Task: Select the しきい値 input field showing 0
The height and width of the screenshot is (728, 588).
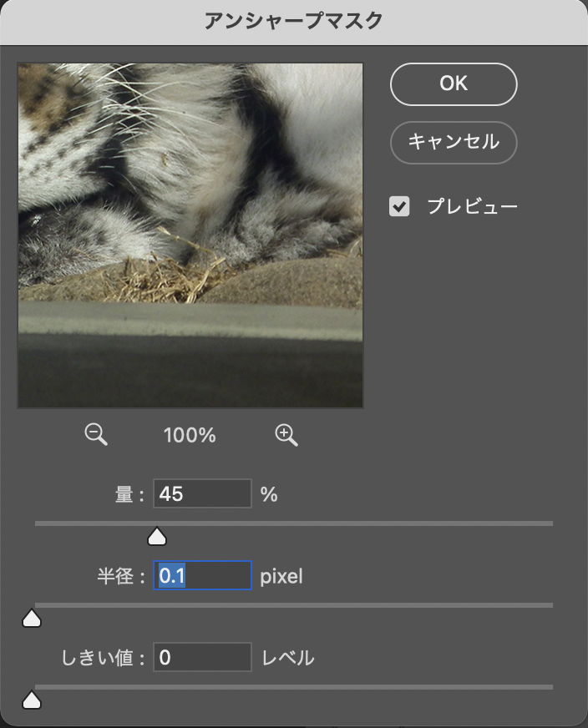Action: (x=202, y=658)
